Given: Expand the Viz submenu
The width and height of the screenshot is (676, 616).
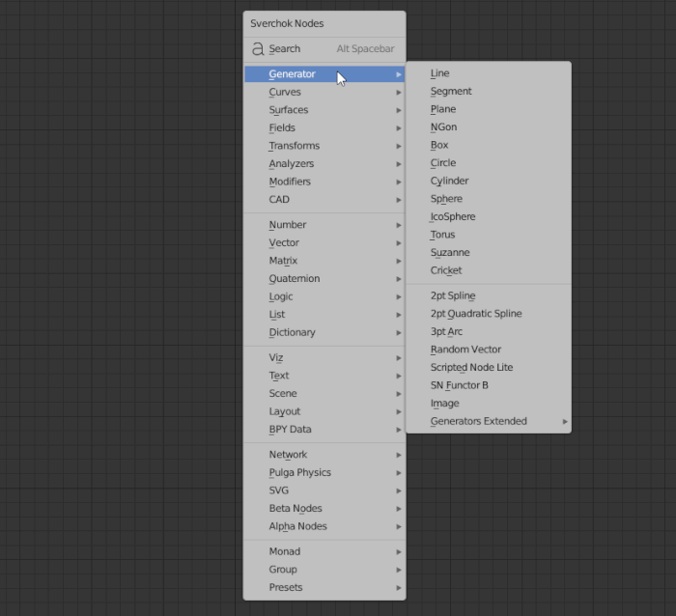Looking at the screenshot, I should point(324,358).
